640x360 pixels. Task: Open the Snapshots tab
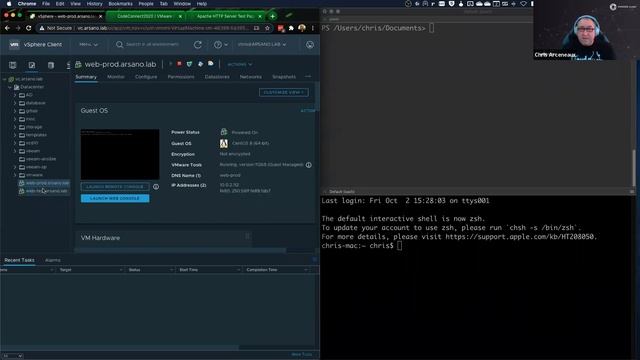(x=284, y=77)
